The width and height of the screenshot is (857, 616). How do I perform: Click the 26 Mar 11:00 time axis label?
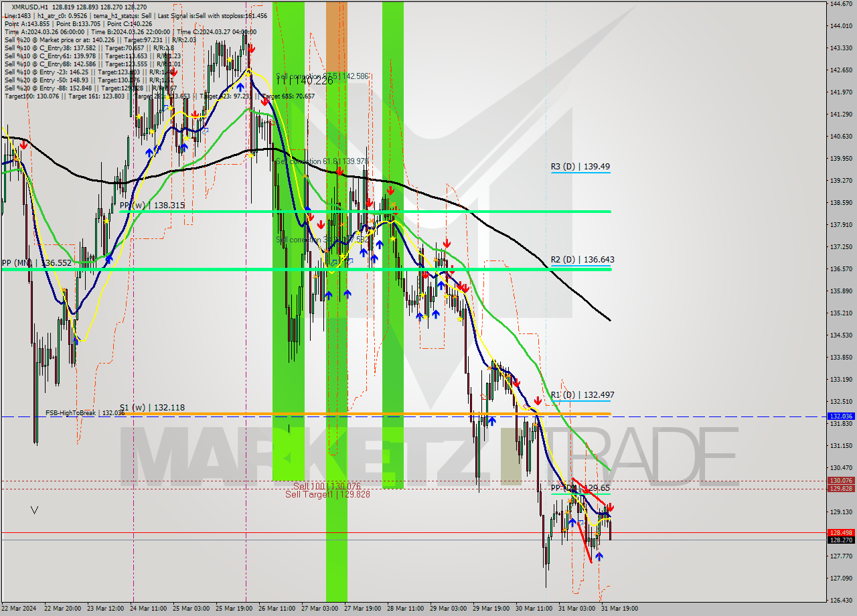point(277,609)
